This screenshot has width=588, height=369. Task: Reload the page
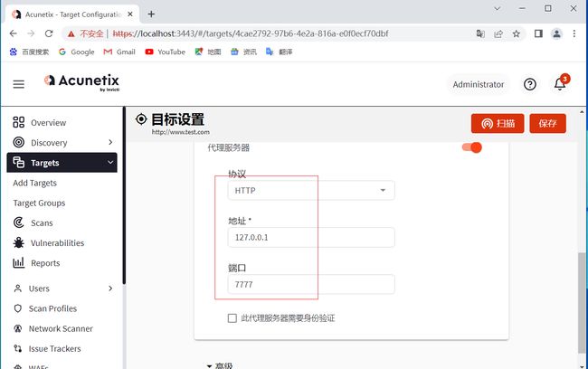pyautogui.click(x=49, y=33)
